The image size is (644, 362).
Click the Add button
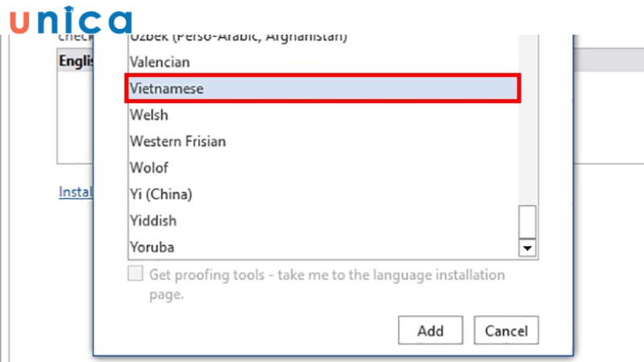click(x=431, y=331)
